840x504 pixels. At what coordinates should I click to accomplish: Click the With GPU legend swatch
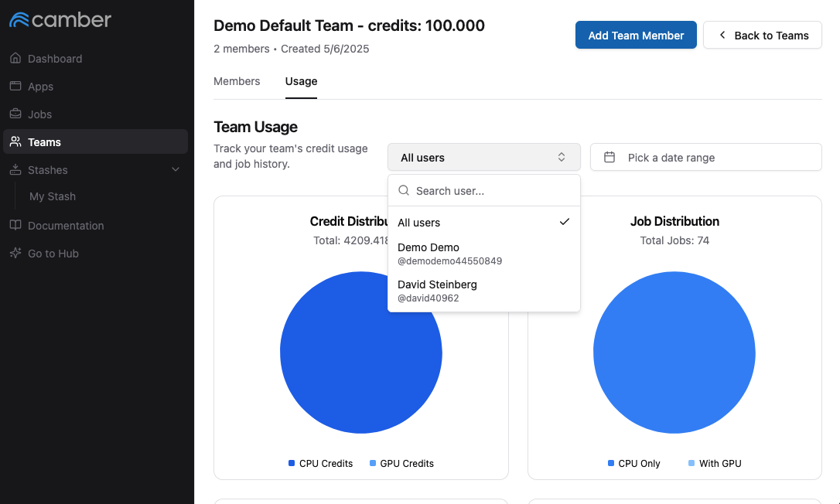point(691,463)
